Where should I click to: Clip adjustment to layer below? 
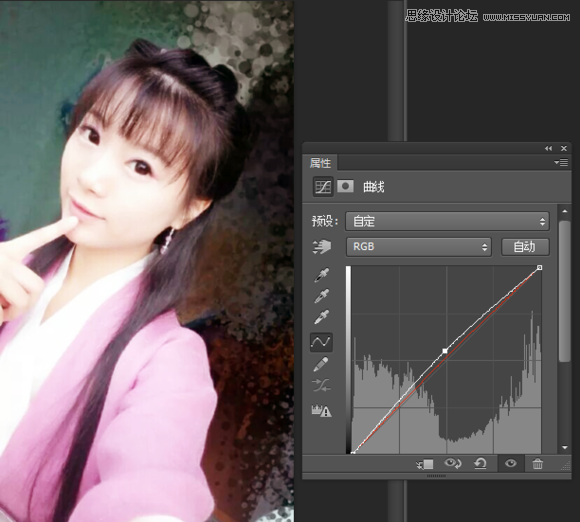coord(425,464)
